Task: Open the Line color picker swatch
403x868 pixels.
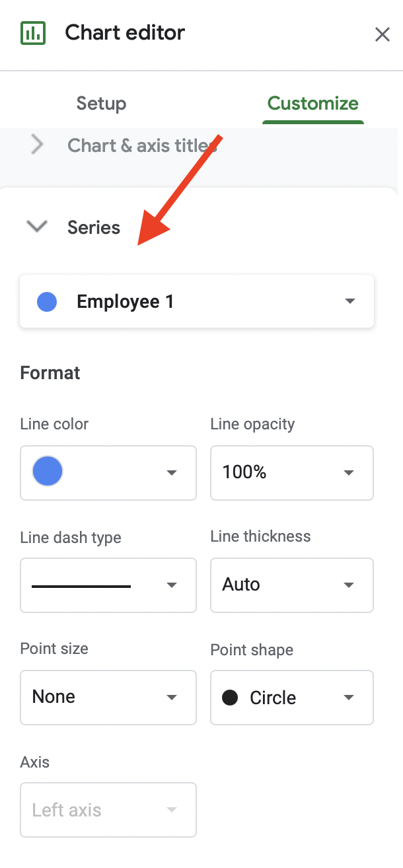Action: point(48,472)
